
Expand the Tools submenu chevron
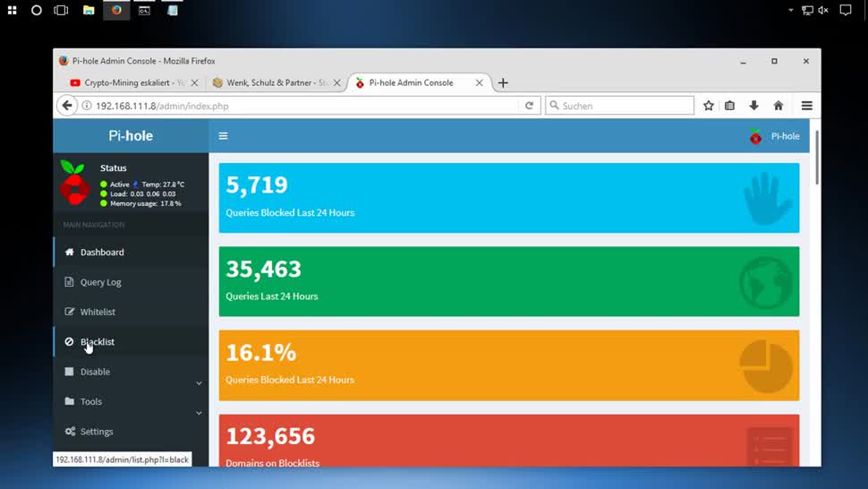tap(199, 413)
